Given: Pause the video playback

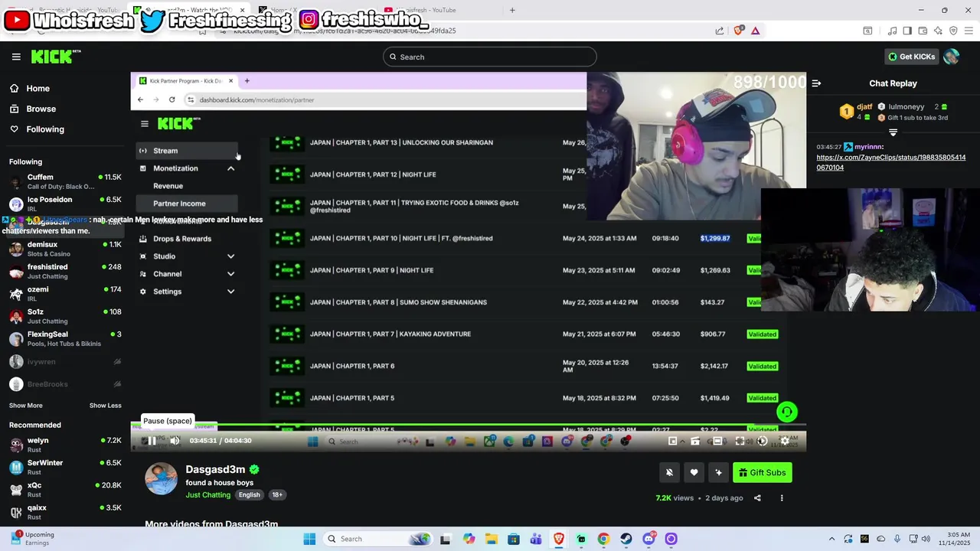Looking at the screenshot, I should tap(152, 441).
